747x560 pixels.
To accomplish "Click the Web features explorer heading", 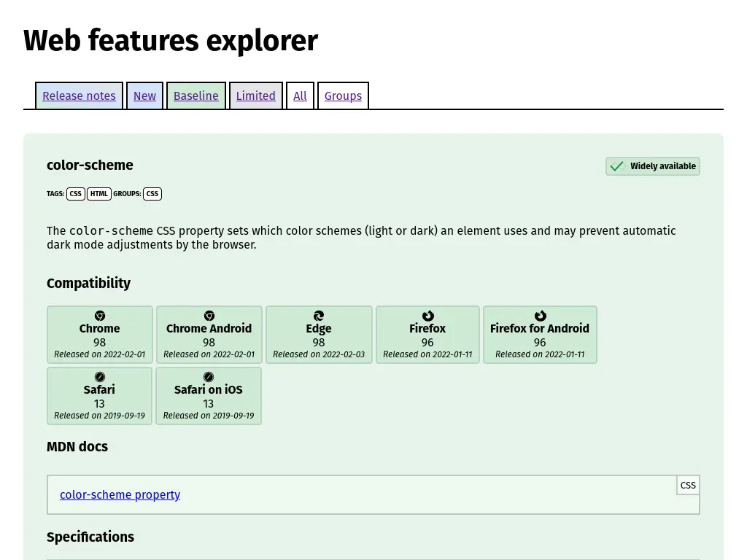I will 171,41.
